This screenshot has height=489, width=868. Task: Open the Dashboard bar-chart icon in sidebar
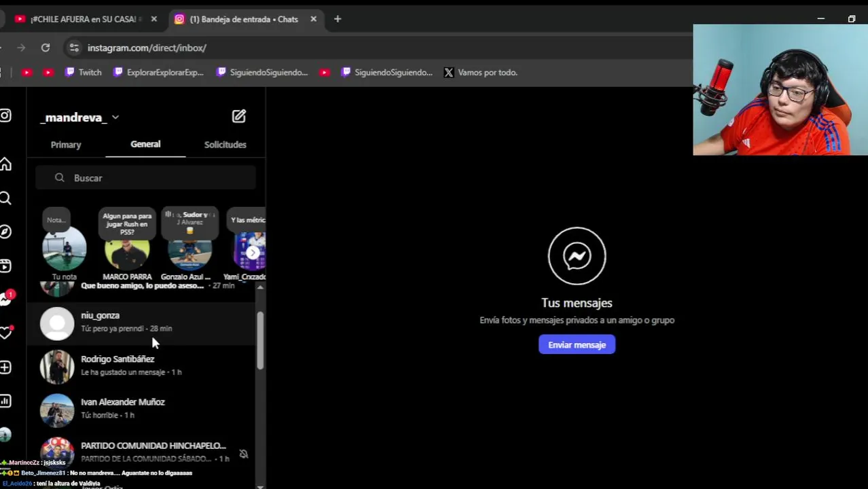(x=5, y=401)
